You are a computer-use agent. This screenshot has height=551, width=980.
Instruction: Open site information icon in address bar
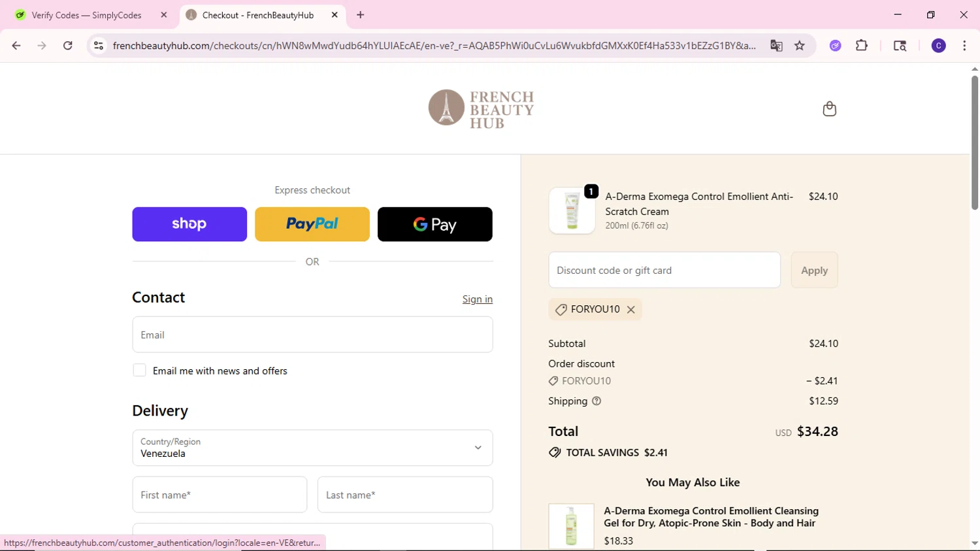pos(99,46)
